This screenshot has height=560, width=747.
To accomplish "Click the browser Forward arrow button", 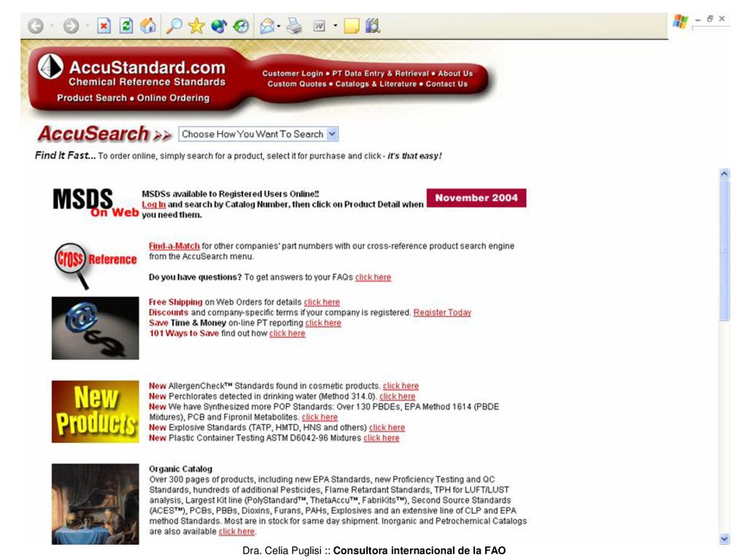I will (x=71, y=26).
